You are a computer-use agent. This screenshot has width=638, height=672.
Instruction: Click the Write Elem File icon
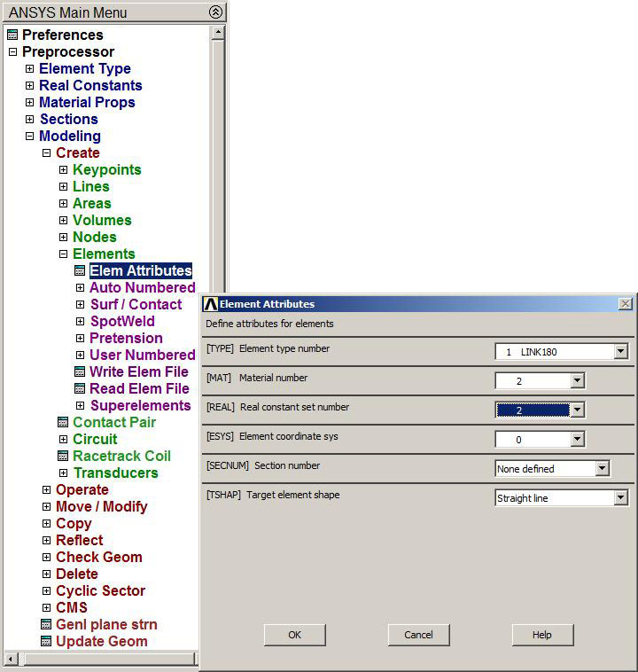click(80, 372)
